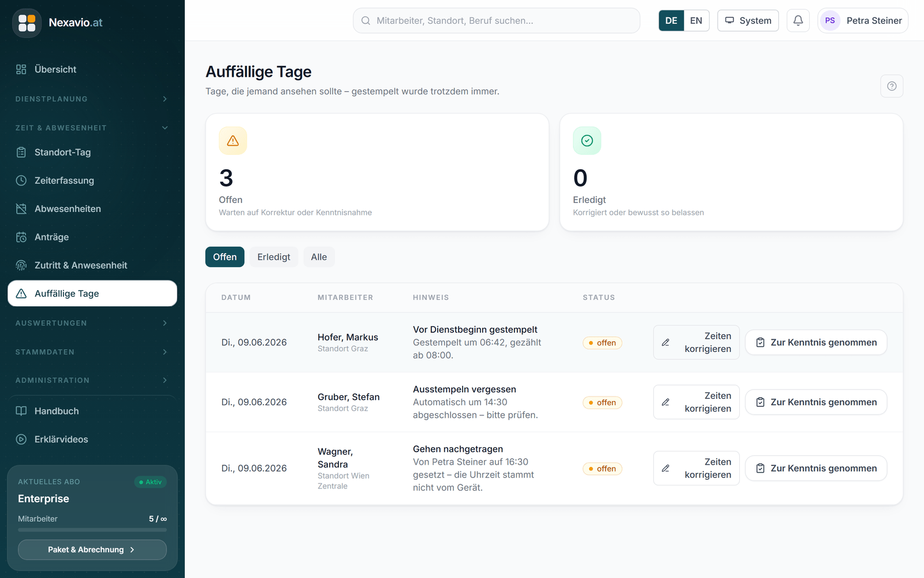The width and height of the screenshot is (924, 578).
Task: Click the Zutritt & Anwesenheit fingerprint icon
Action: pyautogui.click(x=21, y=265)
